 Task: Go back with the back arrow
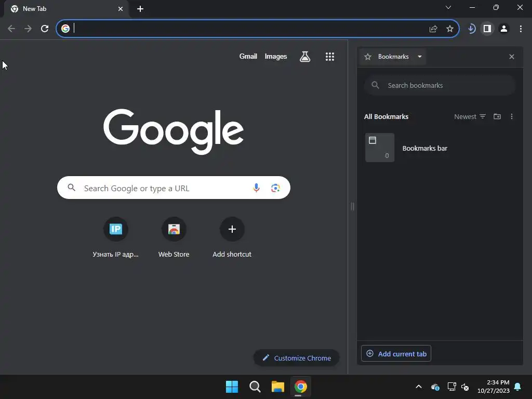[11, 29]
